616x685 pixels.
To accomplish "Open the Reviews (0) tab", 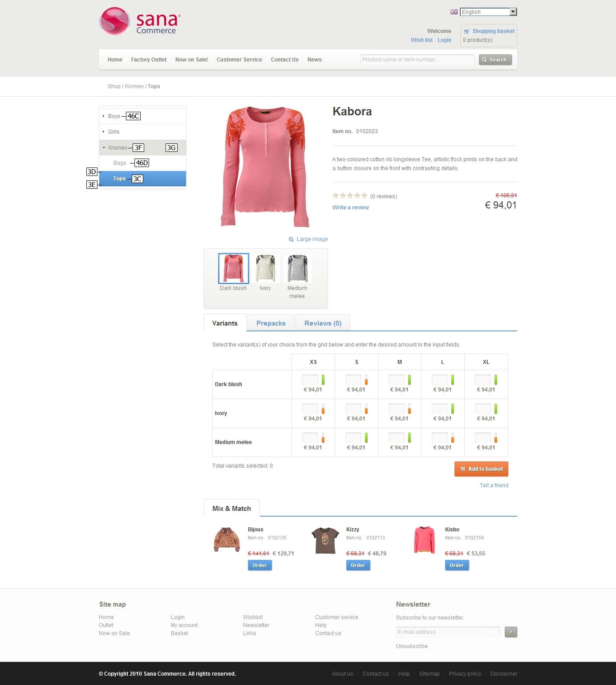I will click(323, 323).
